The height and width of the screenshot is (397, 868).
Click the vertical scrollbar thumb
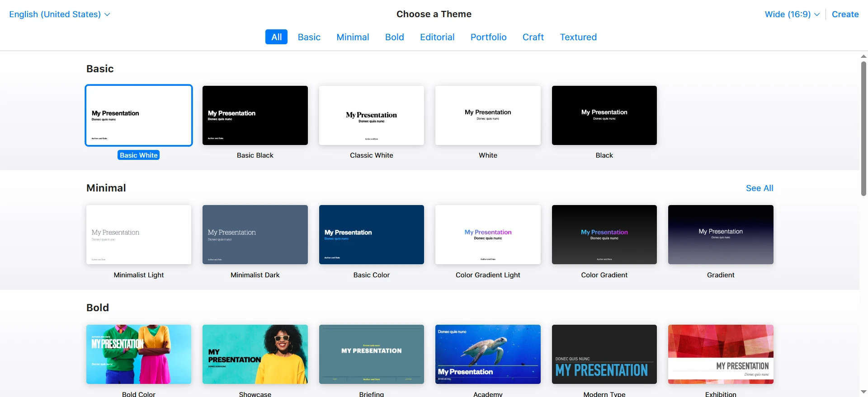pos(863,129)
